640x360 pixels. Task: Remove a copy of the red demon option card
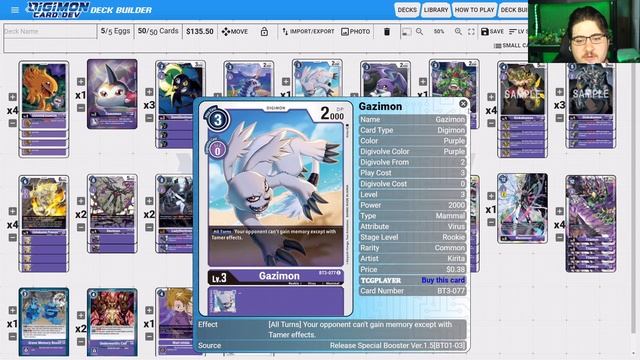coord(81,341)
